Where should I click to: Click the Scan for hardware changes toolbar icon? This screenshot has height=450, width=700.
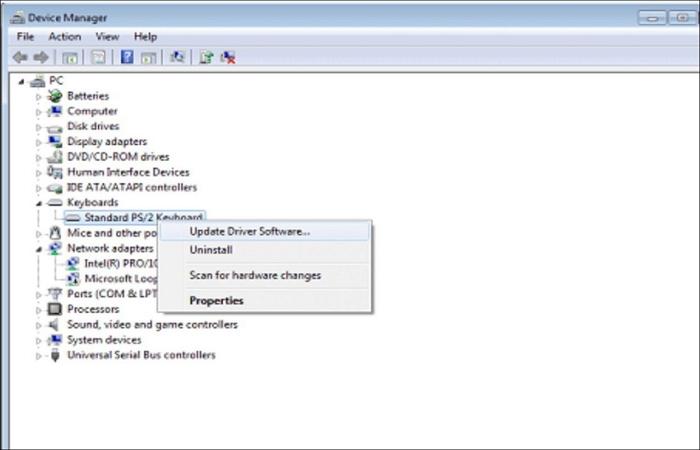coord(177,57)
